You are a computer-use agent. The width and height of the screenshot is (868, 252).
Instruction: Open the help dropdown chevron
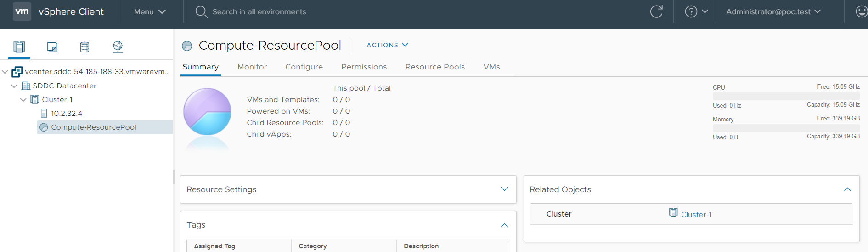pos(705,11)
